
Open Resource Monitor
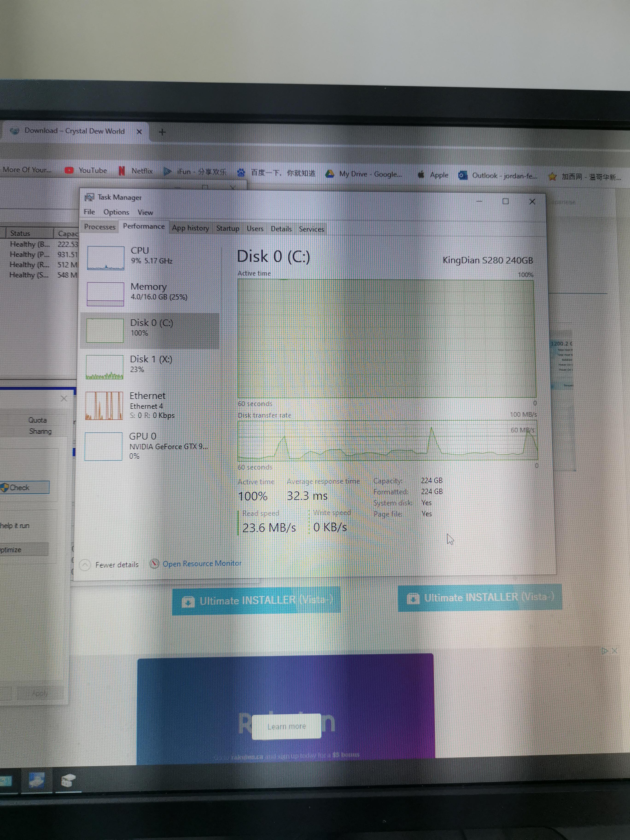(x=202, y=563)
